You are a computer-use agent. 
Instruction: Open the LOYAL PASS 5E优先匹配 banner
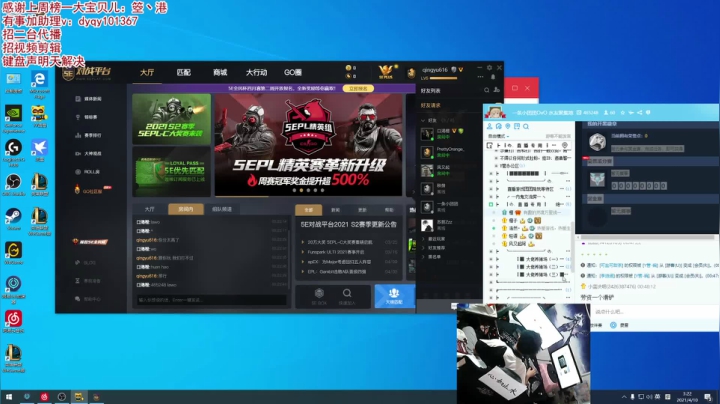171,172
